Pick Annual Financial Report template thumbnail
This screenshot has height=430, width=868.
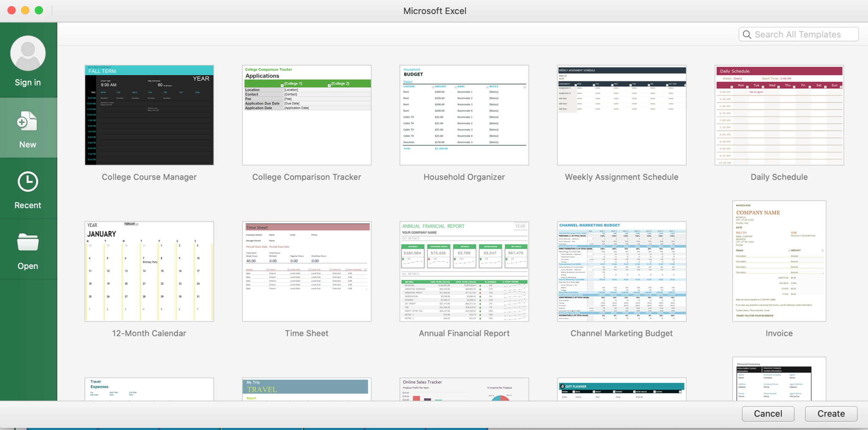coord(464,271)
